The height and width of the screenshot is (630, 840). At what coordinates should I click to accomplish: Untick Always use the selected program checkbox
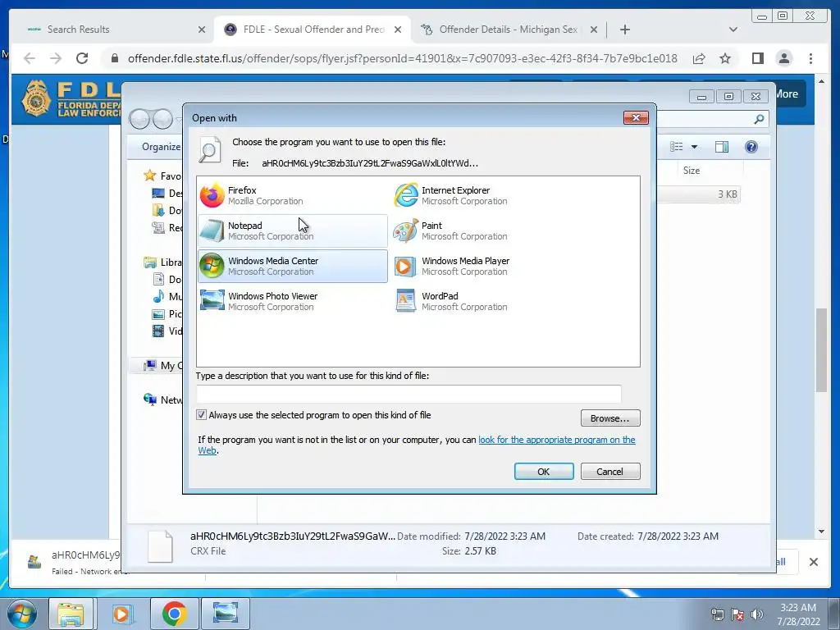(x=202, y=414)
